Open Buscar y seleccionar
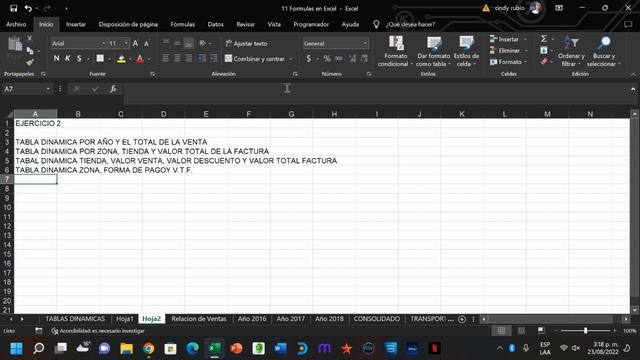The image size is (640, 360). 604,51
